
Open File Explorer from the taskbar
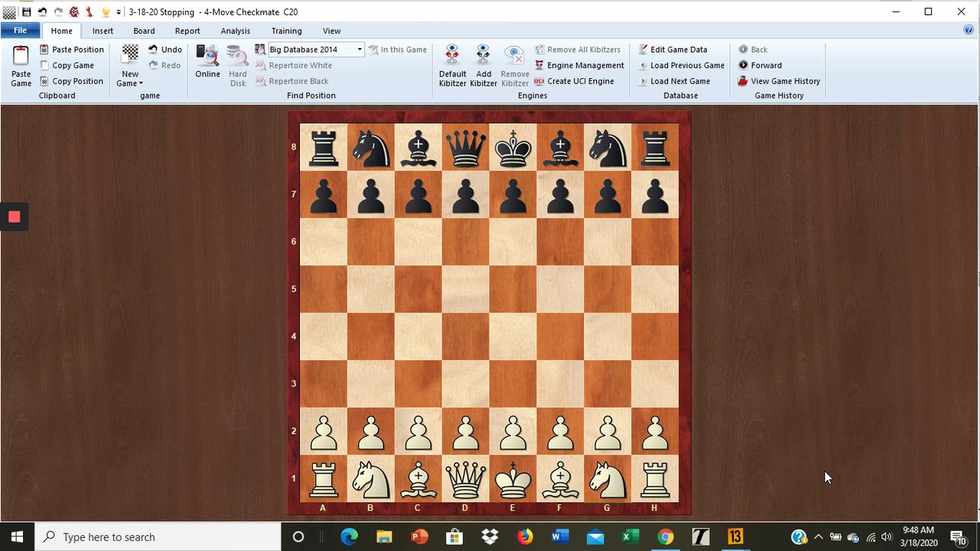(x=384, y=536)
